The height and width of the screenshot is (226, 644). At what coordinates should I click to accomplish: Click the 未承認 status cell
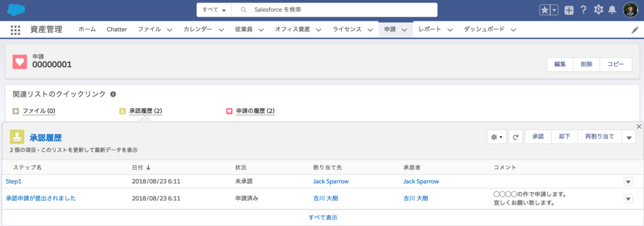(243, 181)
